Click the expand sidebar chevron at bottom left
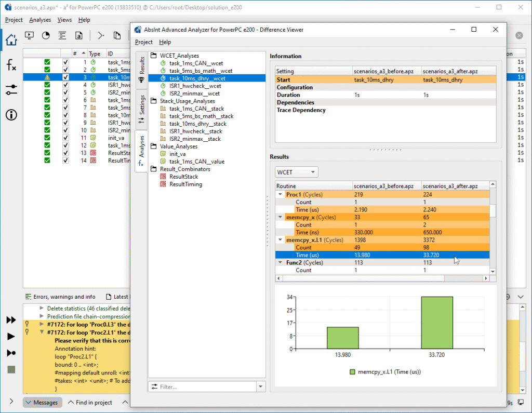 click(11, 402)
